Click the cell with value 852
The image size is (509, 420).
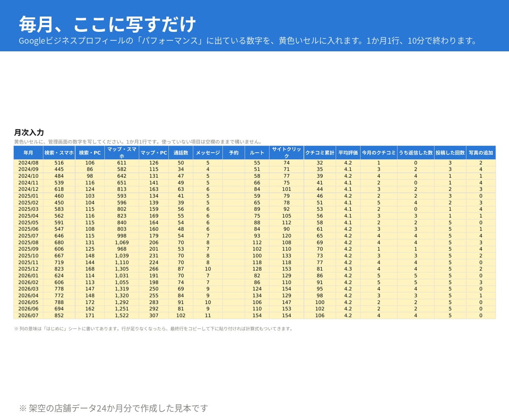tap(59, 316)
